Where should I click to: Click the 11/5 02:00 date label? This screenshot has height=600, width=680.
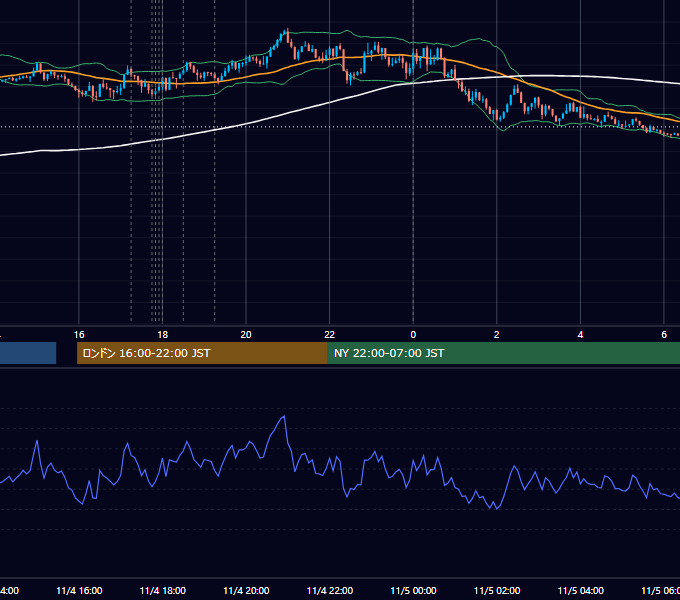click(497, 590)
